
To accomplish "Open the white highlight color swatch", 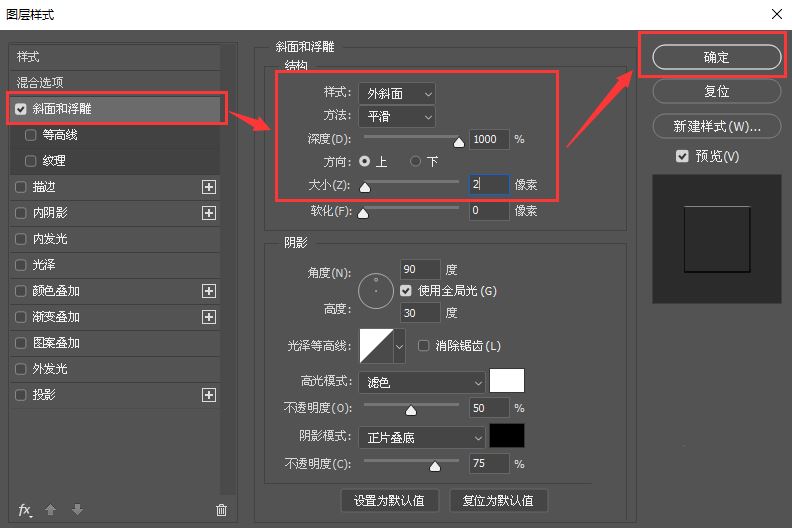I will click(x=507, y=380).
